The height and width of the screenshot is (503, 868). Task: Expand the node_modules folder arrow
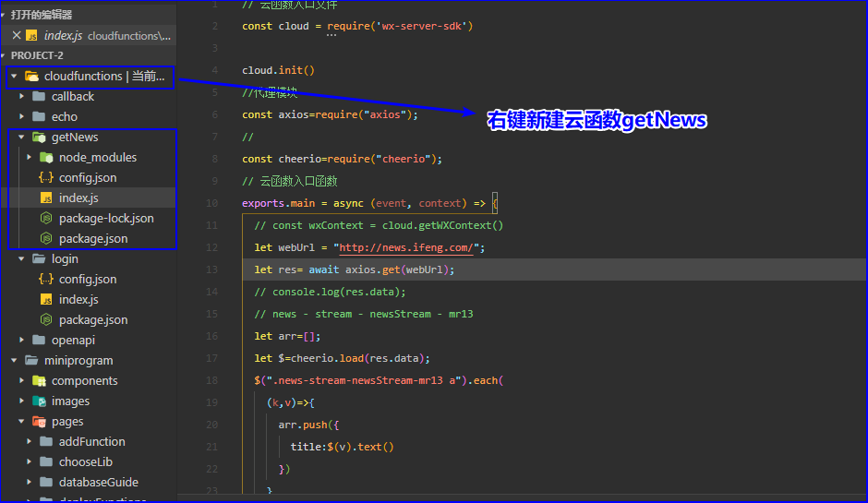click(30, 157)
